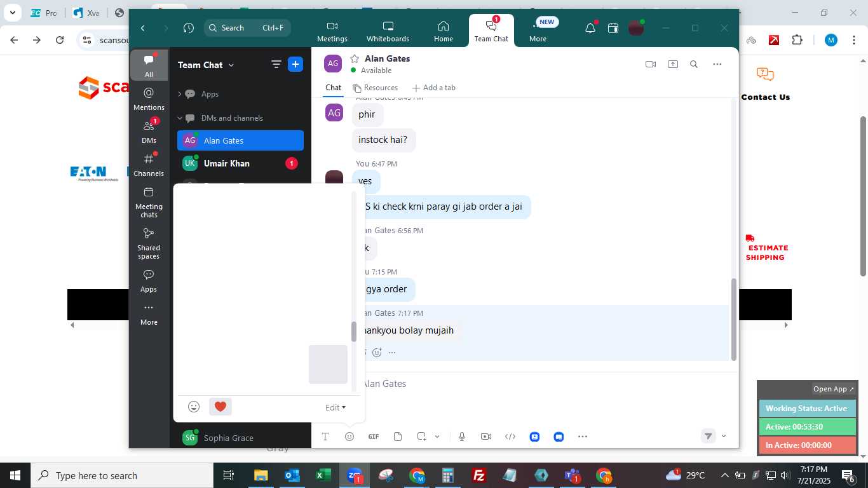Start a video call with Alan Gates
Screen dimensions: 868x488
click(x=651, y=64)
